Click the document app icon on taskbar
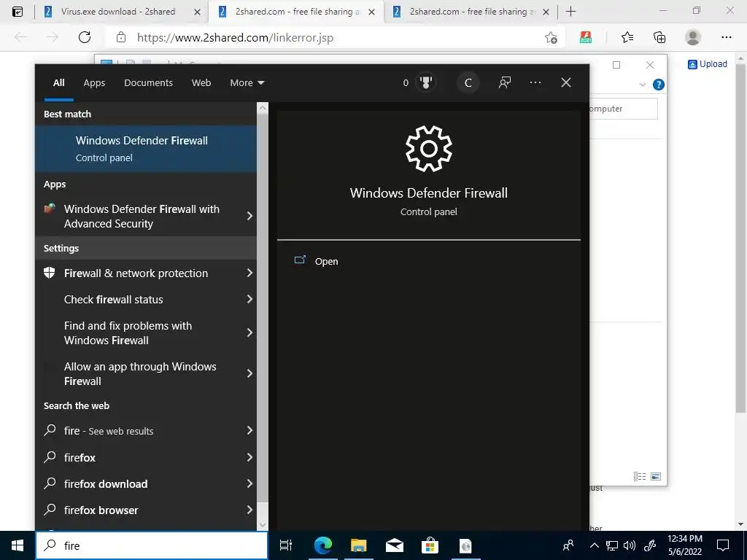 (x=465, y=545)
